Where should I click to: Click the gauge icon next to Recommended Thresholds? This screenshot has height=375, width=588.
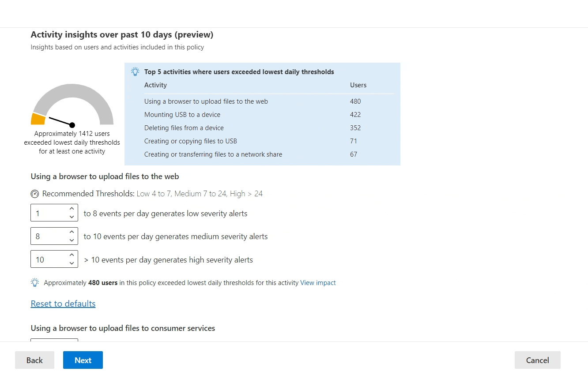coord(35,194)
